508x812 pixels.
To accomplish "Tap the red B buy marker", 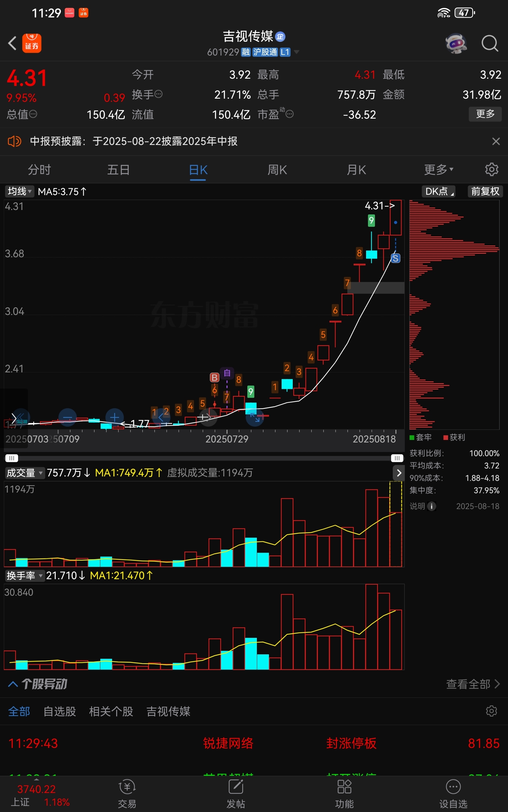I will click(x=214, y=377).
